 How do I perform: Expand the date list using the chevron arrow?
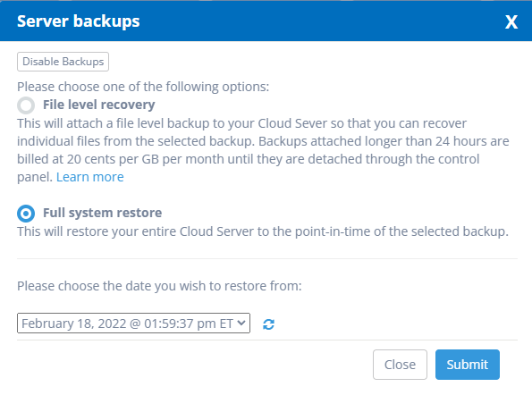[x=241, y=323]
